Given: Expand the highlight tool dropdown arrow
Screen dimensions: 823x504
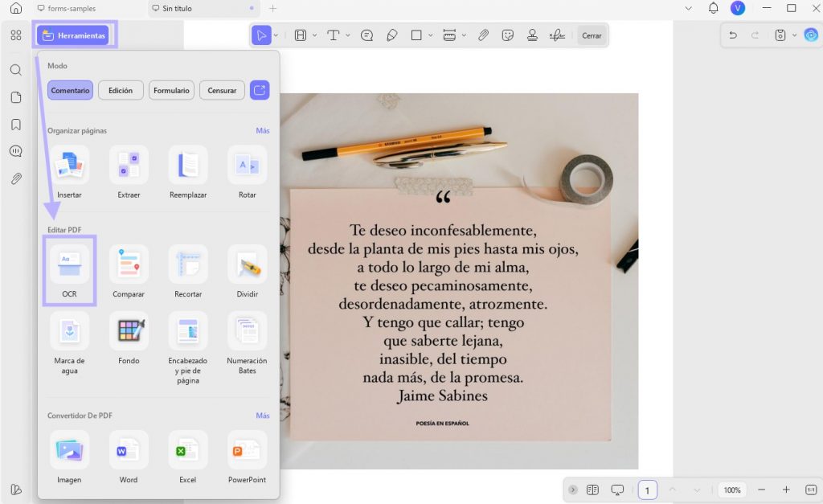Looking at the screenshot, I should [x=314, y=35].
